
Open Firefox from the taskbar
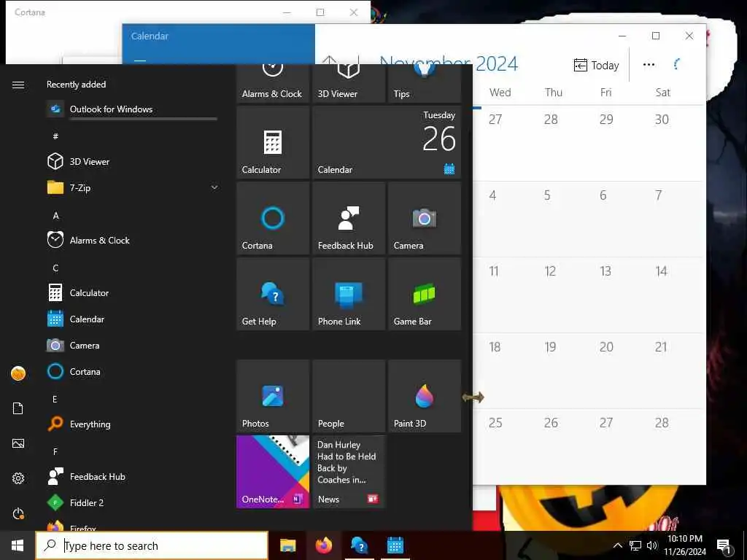tap(323, 545)
